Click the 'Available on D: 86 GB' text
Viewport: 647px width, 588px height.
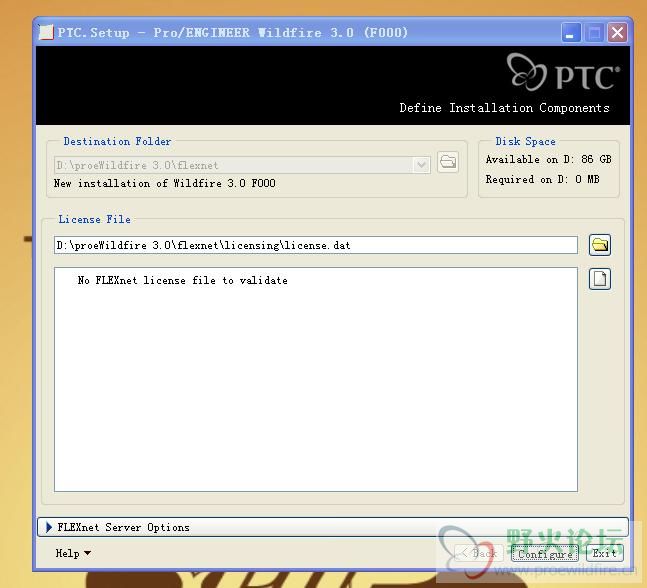click(x=548, y=159)
